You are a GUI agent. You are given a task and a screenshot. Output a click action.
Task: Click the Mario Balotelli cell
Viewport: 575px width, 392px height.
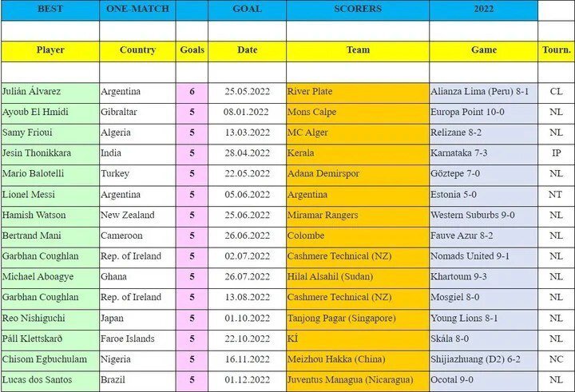tap(50, 174)
